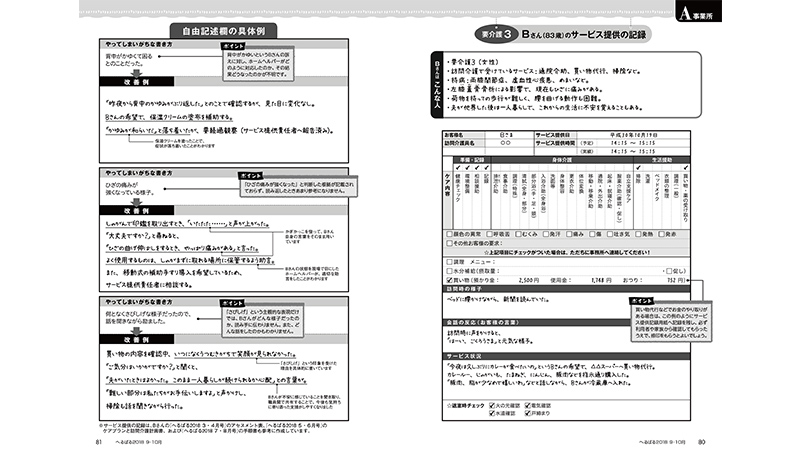Click the 改善例 bar under 背中がかゆくて困る
This screenshot has height=450, width=800.
137,82
